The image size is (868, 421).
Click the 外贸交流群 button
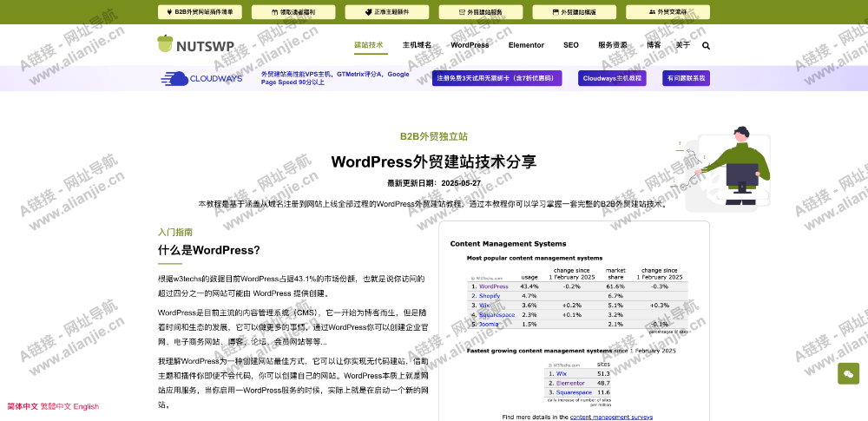[667, 11]
